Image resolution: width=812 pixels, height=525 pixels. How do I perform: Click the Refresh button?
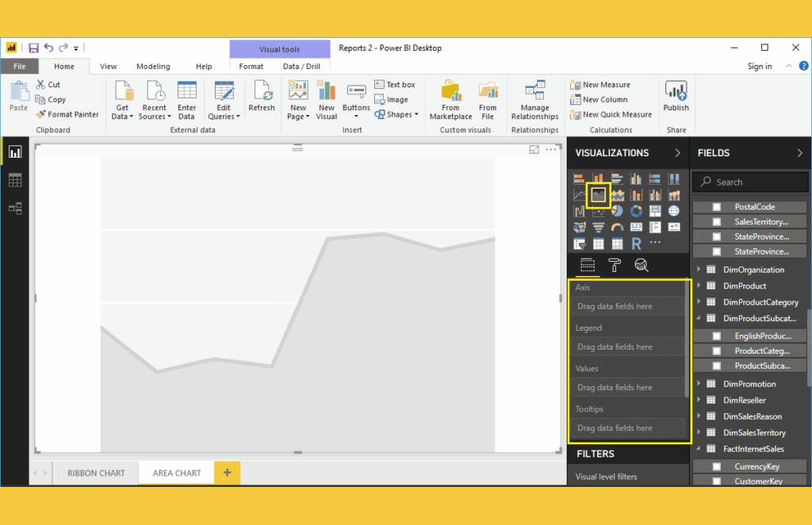(262, 97)
